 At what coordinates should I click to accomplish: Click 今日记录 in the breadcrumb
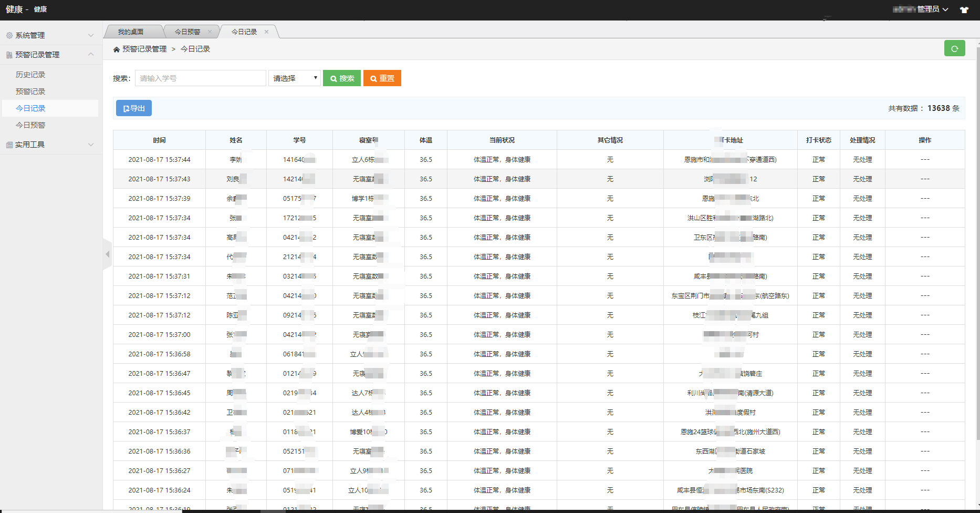click(195, 49)
